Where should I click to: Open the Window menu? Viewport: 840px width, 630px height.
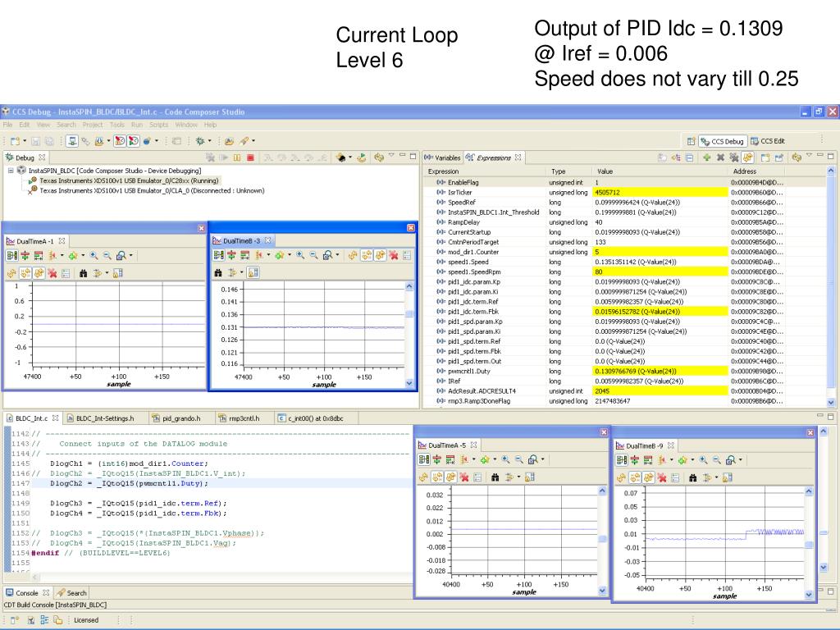(186, 125)
